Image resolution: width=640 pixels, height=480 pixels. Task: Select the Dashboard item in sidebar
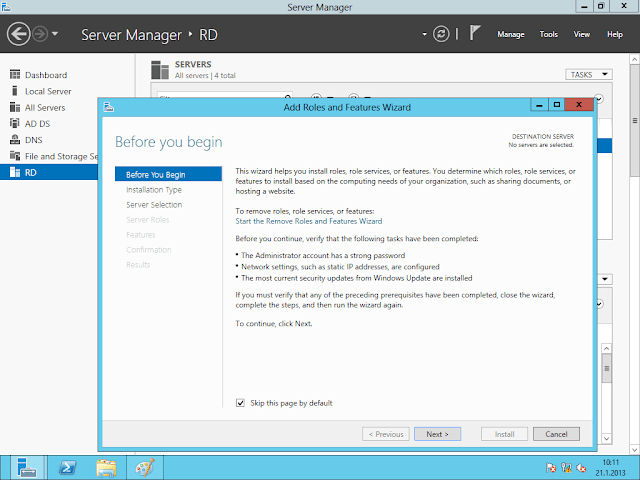point(45,75)
